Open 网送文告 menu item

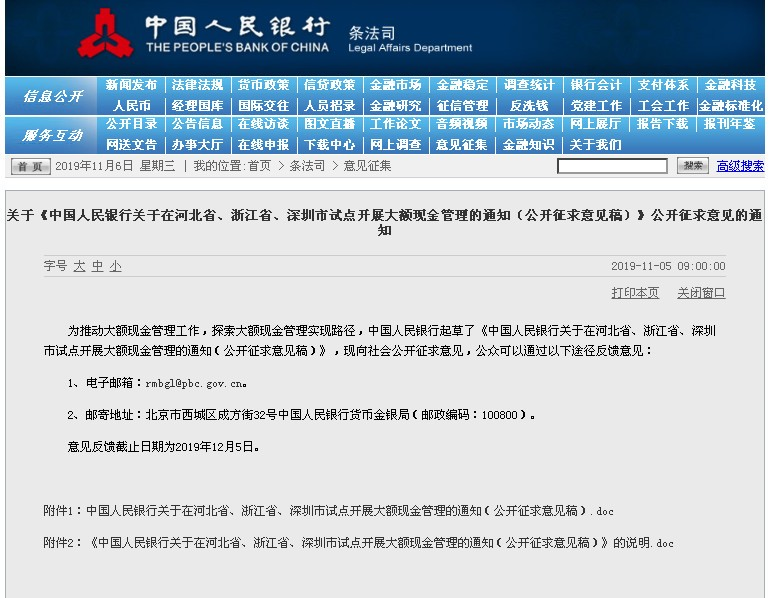coord(131,145)
